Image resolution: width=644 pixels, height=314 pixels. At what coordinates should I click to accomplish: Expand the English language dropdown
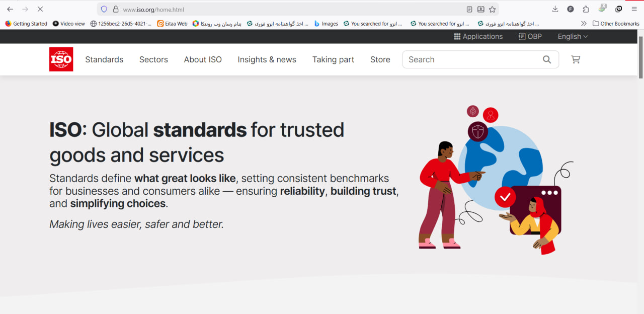pyautogui.click(x=573, y=36)
